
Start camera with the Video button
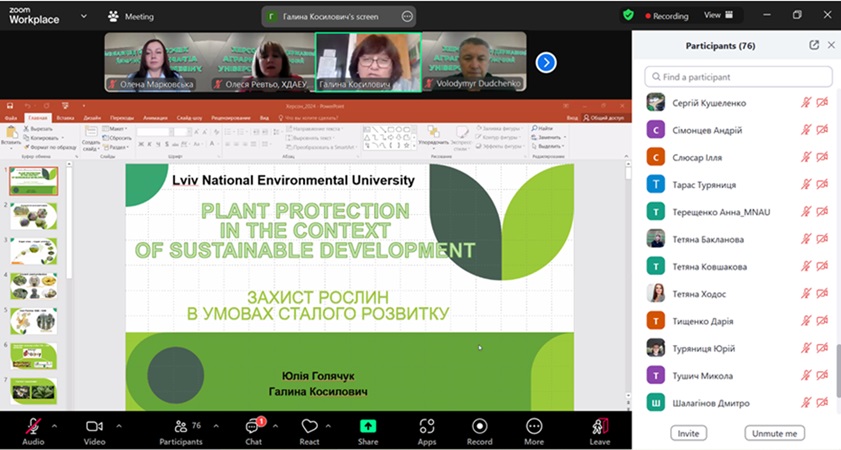[x=94, y=431]
